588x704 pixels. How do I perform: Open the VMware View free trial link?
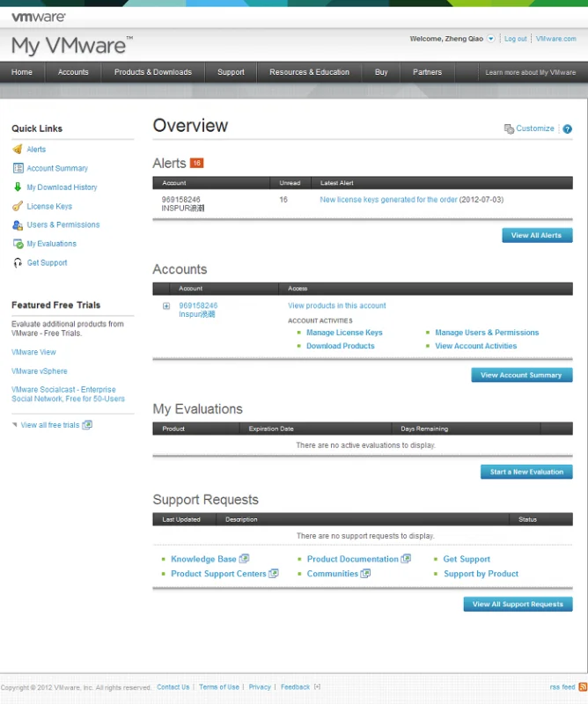[x=33, y=352]
